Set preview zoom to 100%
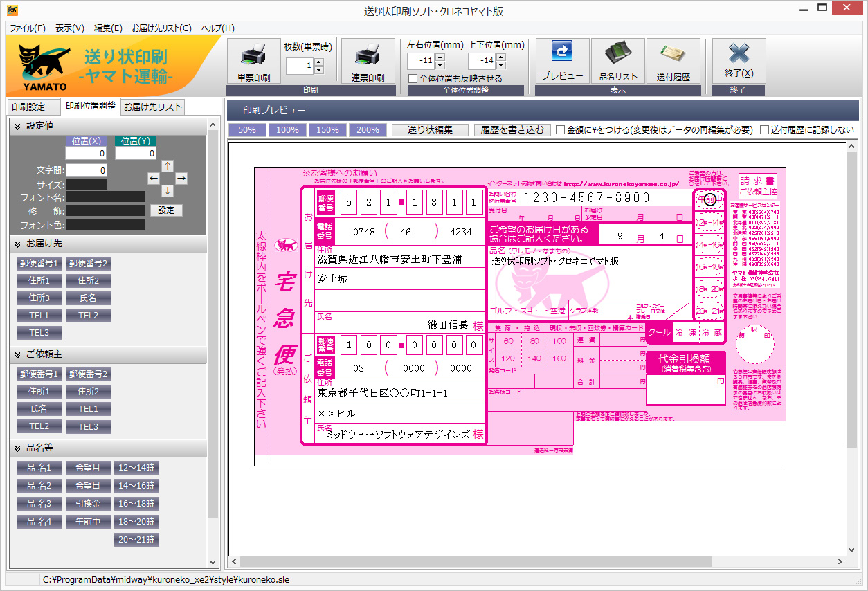Image resolution: width=868 pixels, height=591 pixels. click(288, 130)
